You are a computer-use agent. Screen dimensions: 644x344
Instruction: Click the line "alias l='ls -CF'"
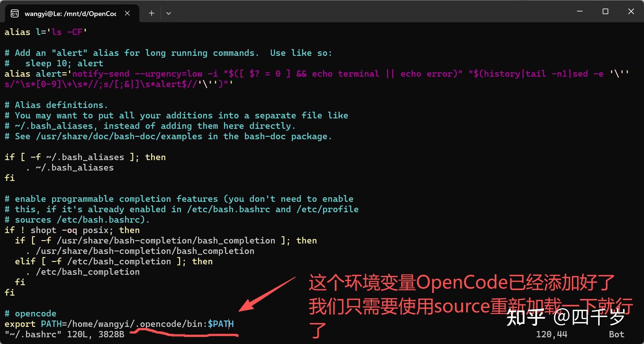pyautogui.click(x=46, y=32)
